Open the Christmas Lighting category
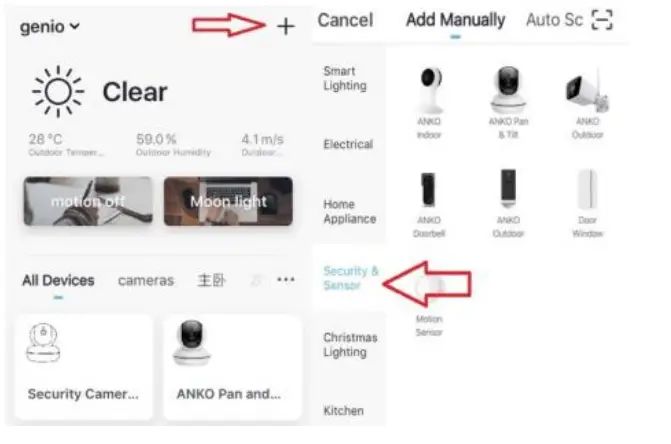The width and height of the screenshot is (671, 444). point(350,345)
